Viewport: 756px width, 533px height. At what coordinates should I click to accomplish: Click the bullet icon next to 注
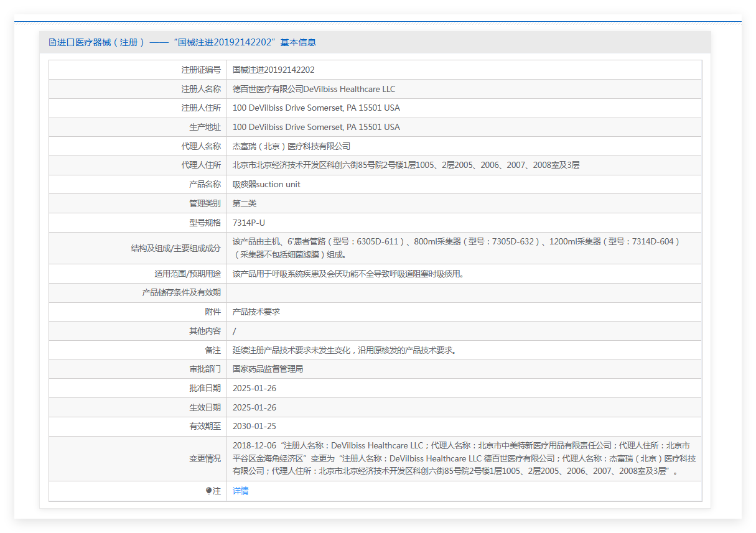(x=209, y=491)
